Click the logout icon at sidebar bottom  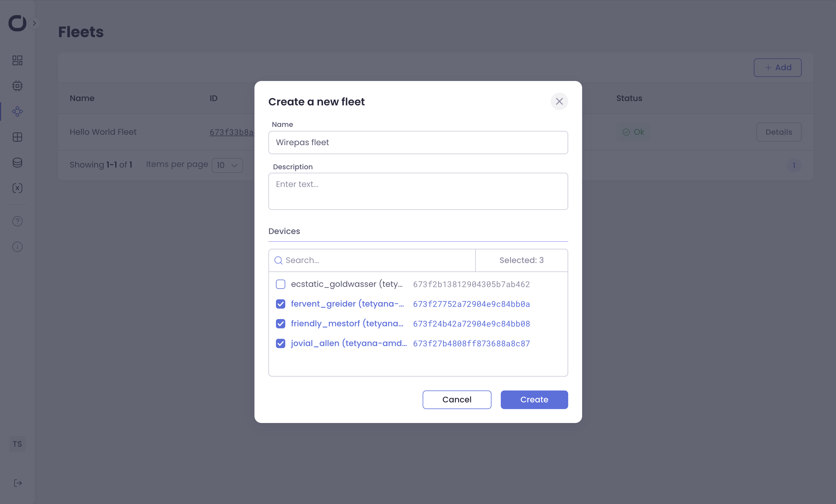click(18, 483)
